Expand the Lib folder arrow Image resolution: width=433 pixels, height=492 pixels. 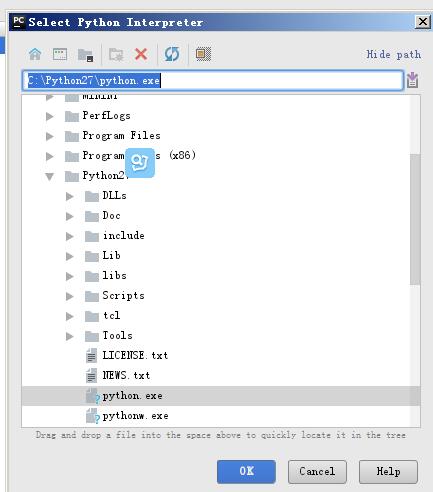click(69, 256)
